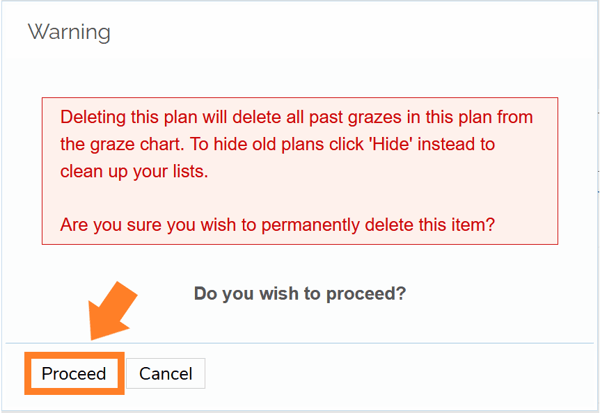The width and height of the screenshot is (600, 413).
Task: Click the Warning dialog title
Action: [69, 33]
